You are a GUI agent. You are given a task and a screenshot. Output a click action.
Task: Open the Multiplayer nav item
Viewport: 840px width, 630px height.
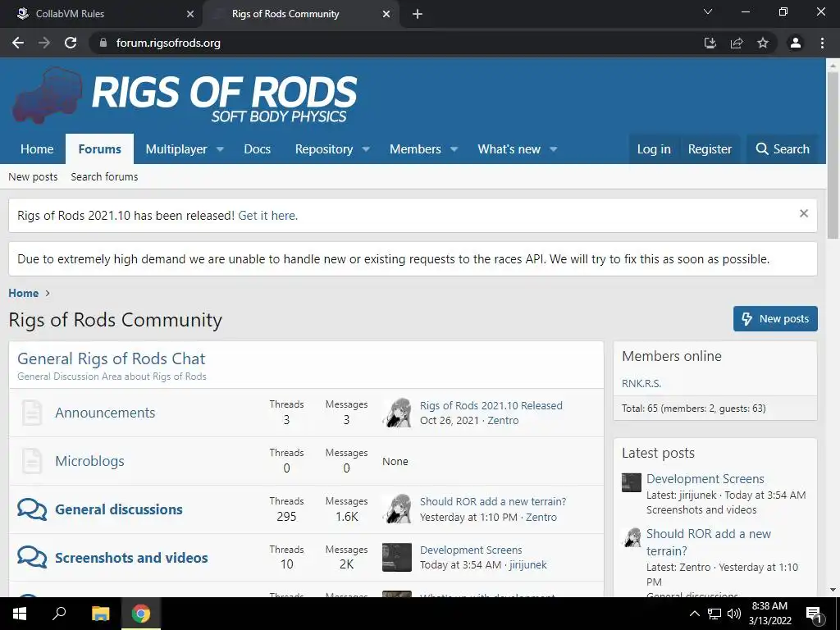[x=176, y=149]
